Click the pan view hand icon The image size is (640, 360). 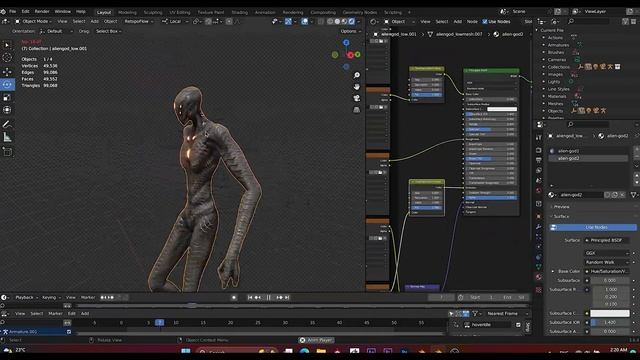pyautogui.click(x=356, y=87)
